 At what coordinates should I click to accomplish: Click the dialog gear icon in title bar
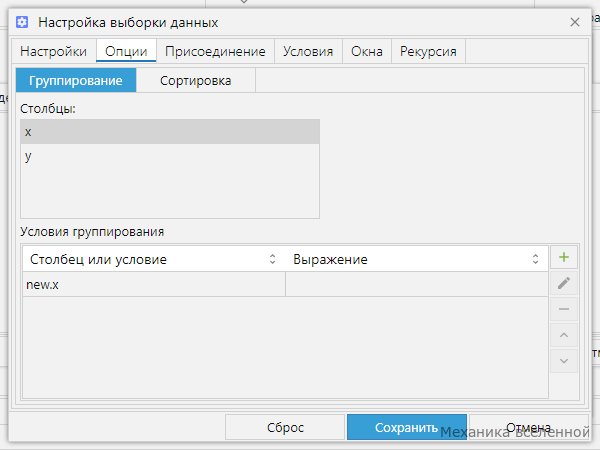pos(22,22)
